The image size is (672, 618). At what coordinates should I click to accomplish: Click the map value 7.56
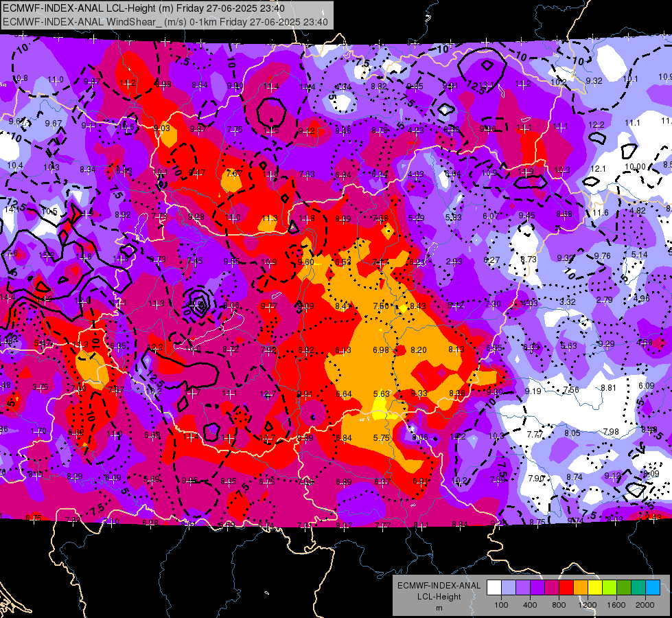pyautogui.click(x=571, y=389)
